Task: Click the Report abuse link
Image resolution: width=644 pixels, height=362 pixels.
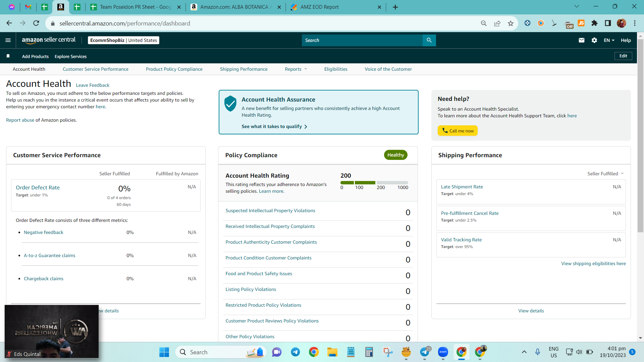Action: tap(20, 120)
